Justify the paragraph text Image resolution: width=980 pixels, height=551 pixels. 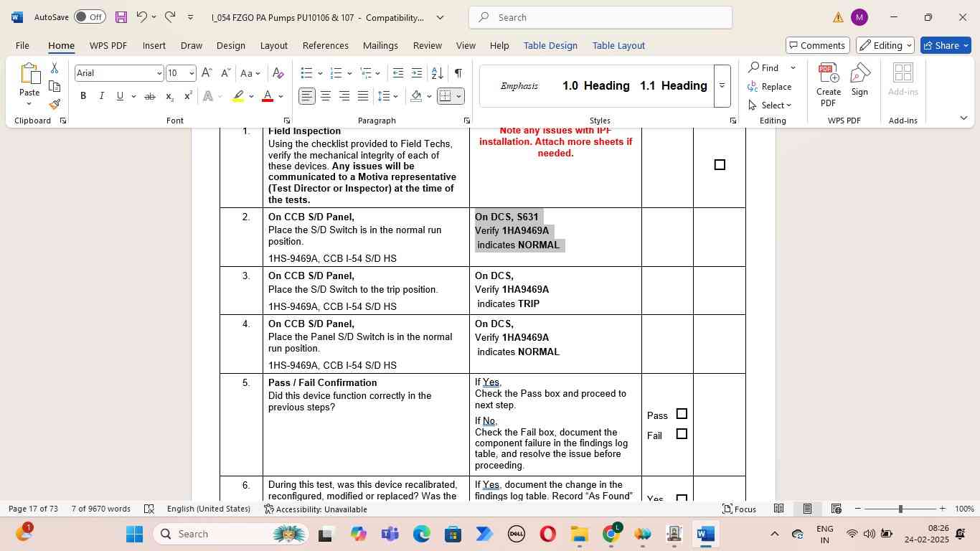(x=363, y=96)
